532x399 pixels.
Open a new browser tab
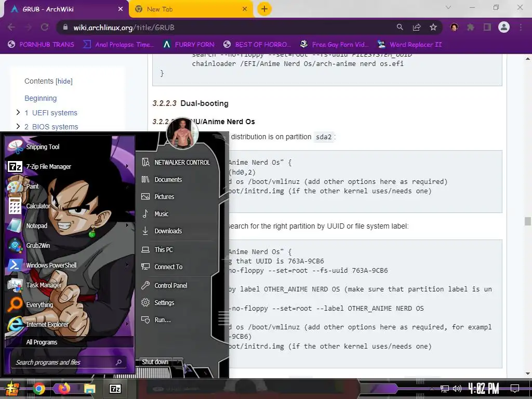coord(264,9)
